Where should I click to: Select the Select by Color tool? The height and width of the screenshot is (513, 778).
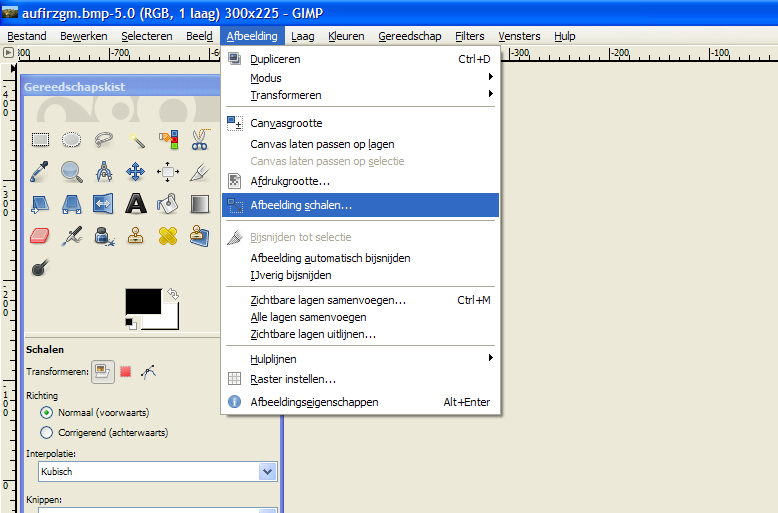(168, 140)
